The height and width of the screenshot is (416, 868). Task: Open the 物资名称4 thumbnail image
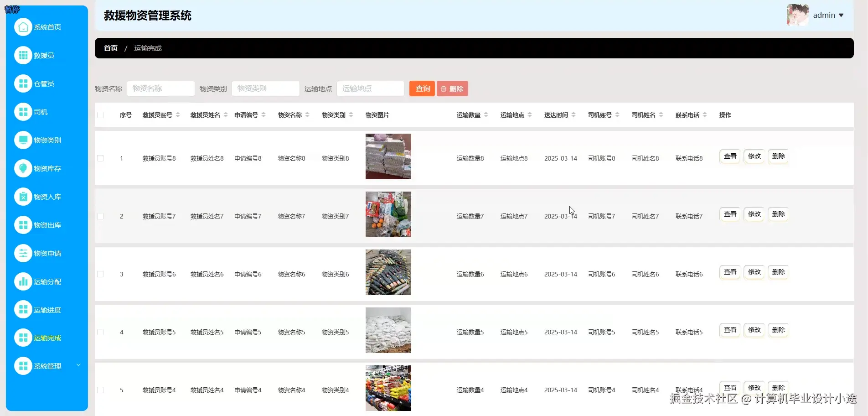(388, 388)
